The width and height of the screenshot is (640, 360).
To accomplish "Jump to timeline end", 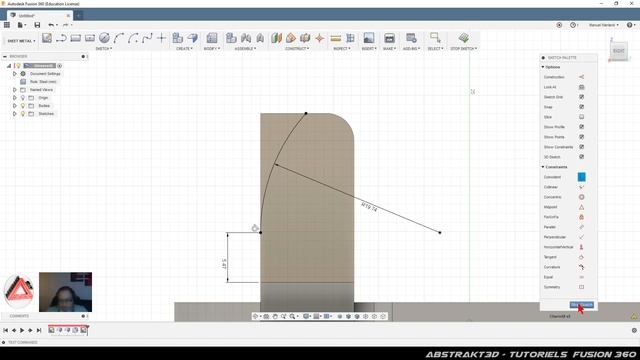I will point(39,330).
